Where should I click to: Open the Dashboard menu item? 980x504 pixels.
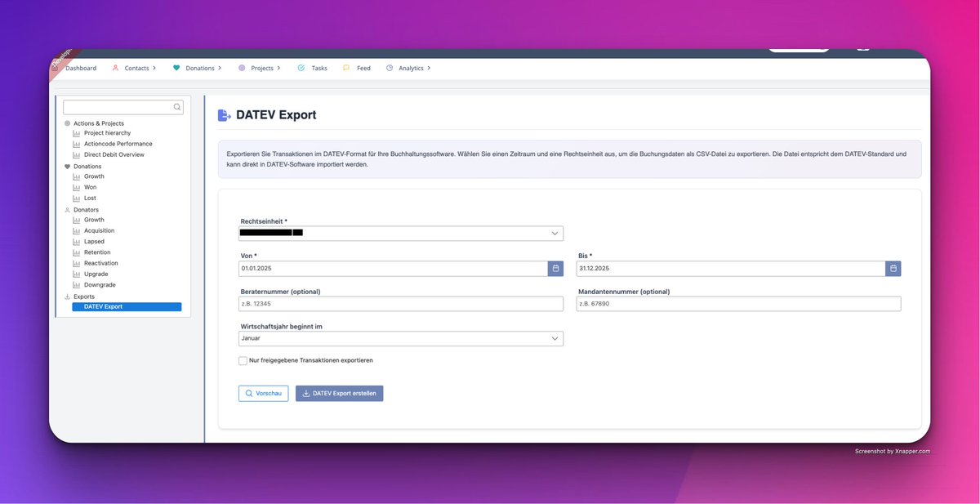point(80,68)
